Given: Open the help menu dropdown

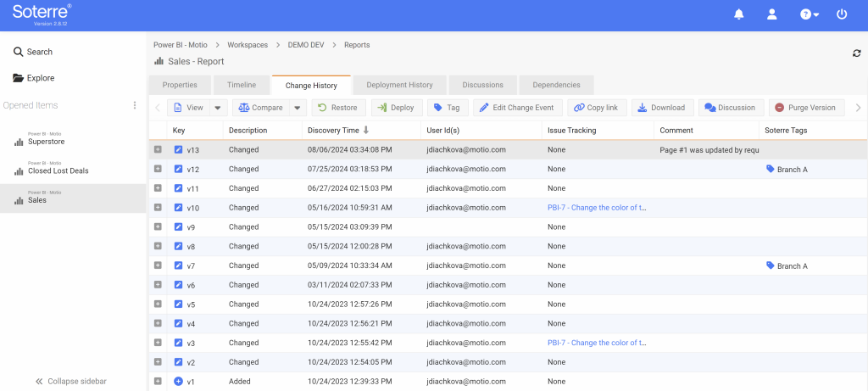Looking at the screenshot, I should 810,14.
